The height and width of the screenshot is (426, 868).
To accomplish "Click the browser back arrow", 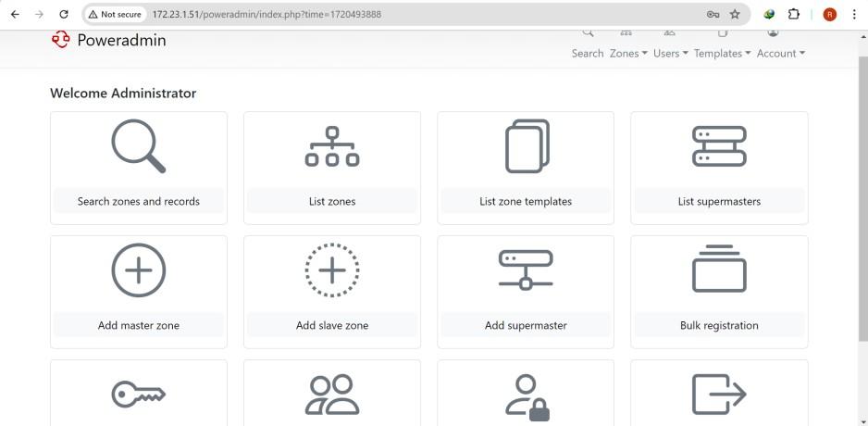I will (x=15, y=15).
